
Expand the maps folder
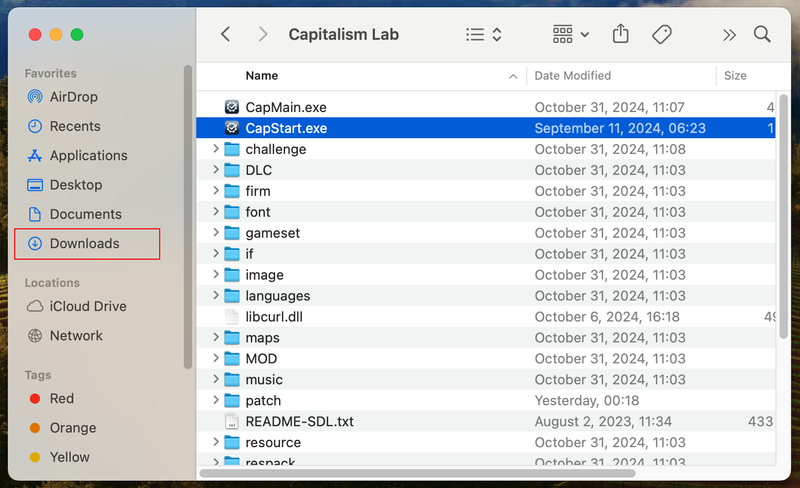tap(215, 337)
